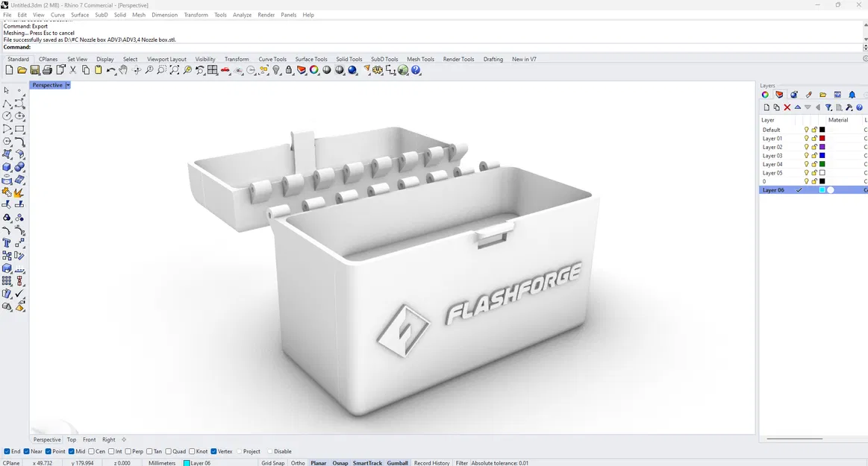
Task: Open the Rhino Help icon in the toolbar
Action: click(x=415, y=70)
